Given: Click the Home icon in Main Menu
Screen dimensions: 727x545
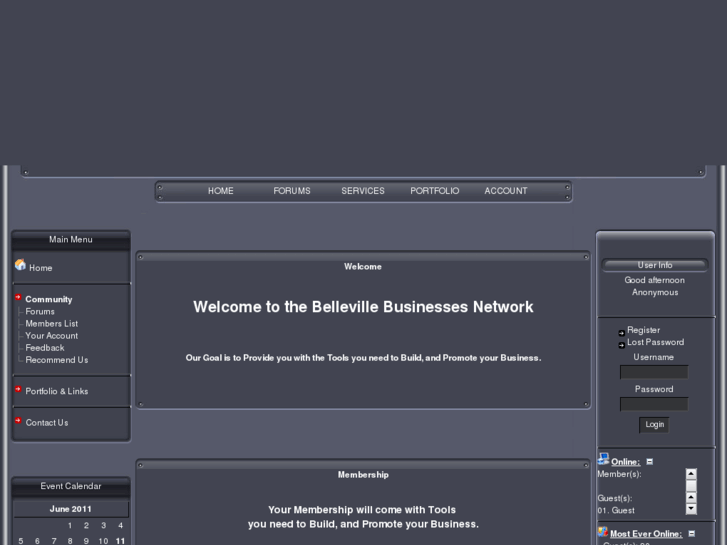Looking at the screenshot, I should [x=20, y=266].
